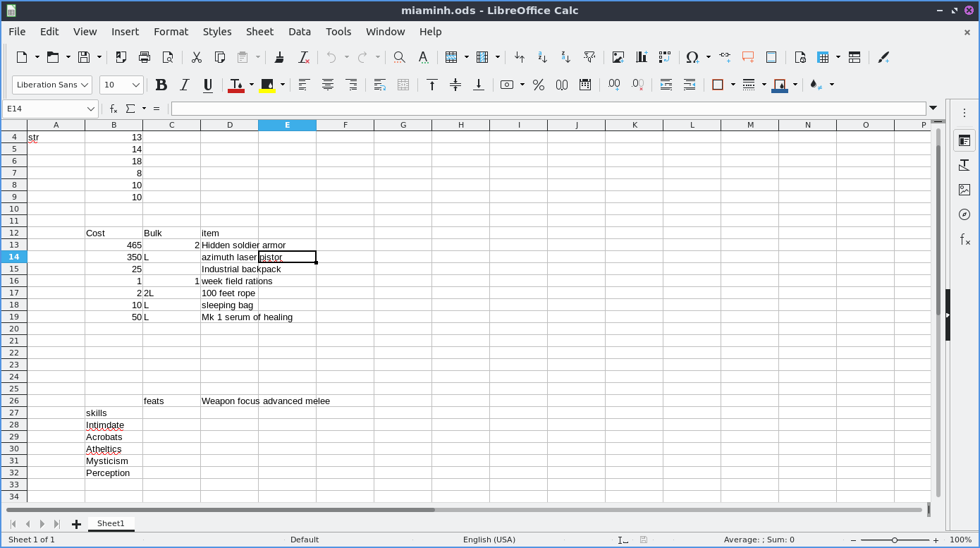The width and height of the screenshot is (980, 548).
Task: Click the Sort Ascending icon
Action: [543, 57]
